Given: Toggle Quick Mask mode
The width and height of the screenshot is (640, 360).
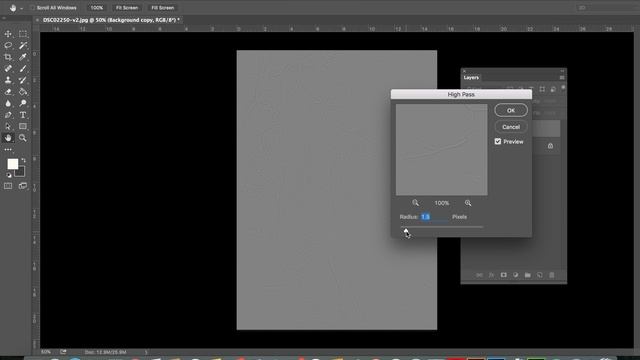Looking at the screenshot, I should pos(8,186).
